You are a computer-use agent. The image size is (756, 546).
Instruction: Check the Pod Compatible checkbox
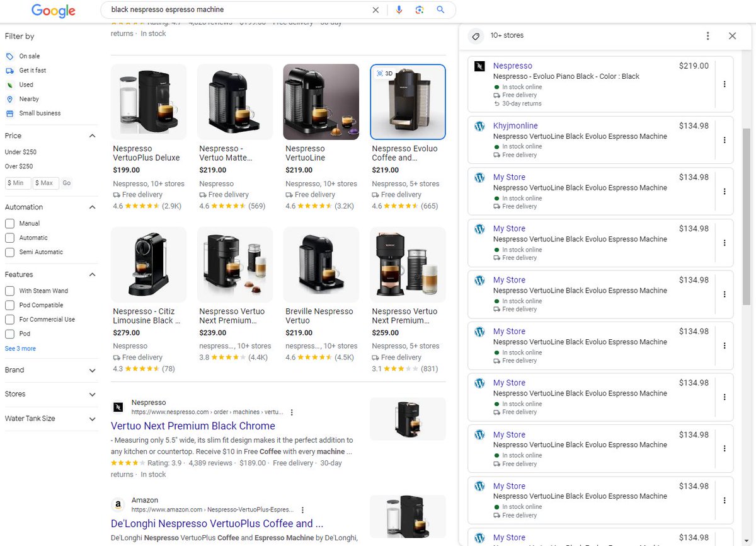tap(9, 305)
